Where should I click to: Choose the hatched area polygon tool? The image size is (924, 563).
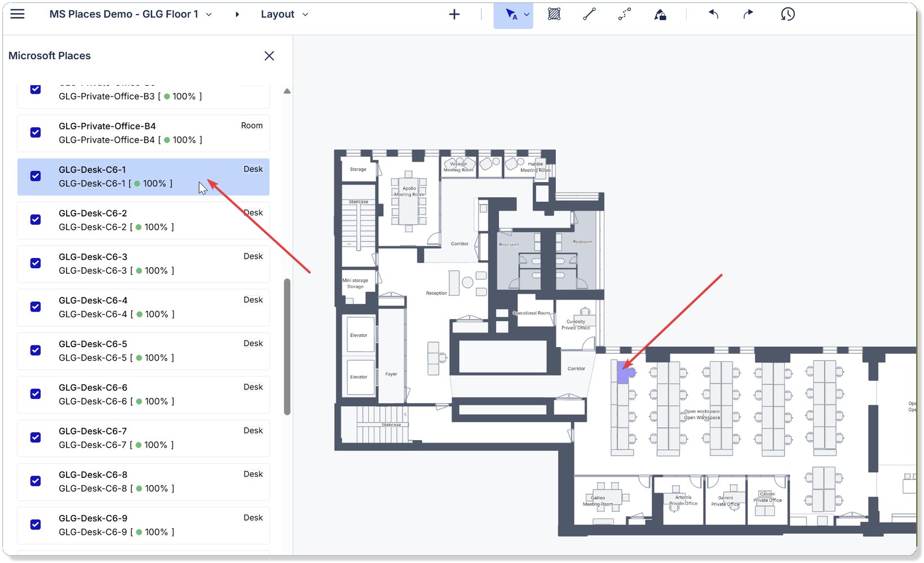[554, 15]
